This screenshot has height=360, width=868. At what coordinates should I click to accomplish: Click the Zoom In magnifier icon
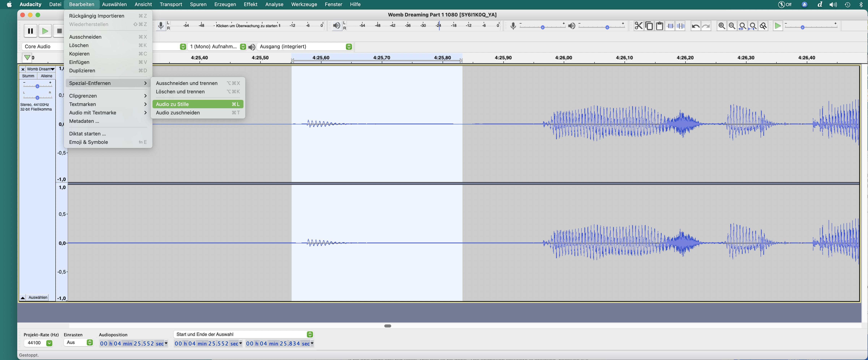click(x=721, y=26)
